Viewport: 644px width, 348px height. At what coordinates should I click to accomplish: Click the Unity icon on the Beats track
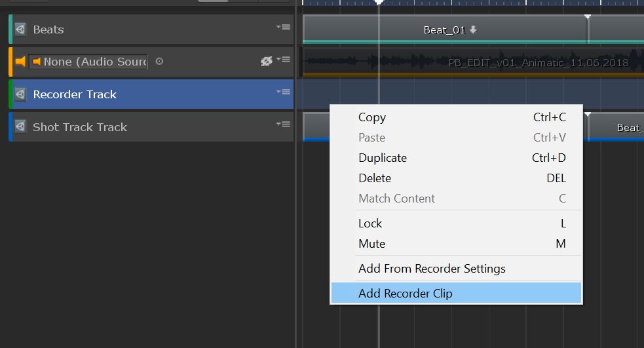20,29
